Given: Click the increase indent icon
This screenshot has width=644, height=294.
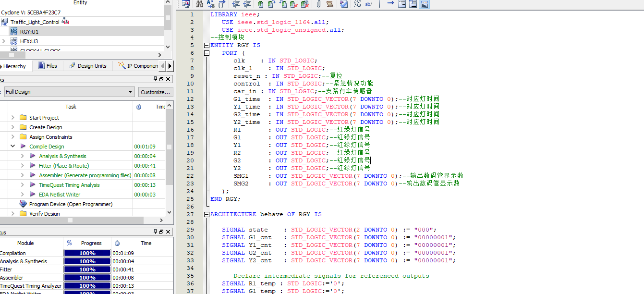Looking at the screenshot, I should [236, 4].
